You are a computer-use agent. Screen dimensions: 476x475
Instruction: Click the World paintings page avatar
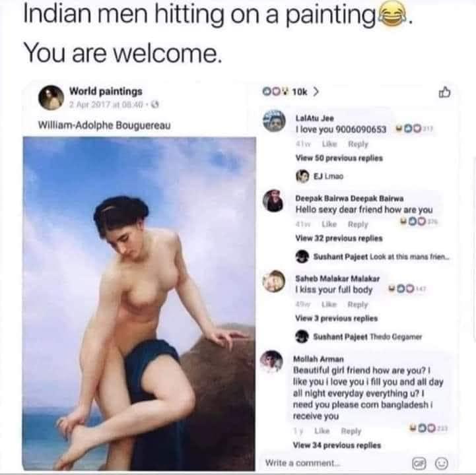pos(51,98)
